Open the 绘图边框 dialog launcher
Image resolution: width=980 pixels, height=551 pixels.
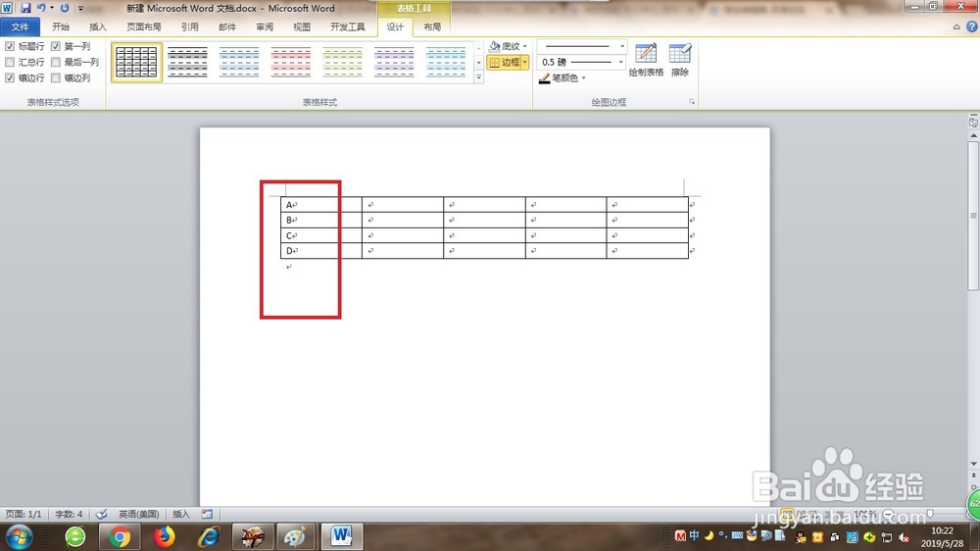click(x=692, y=102)
